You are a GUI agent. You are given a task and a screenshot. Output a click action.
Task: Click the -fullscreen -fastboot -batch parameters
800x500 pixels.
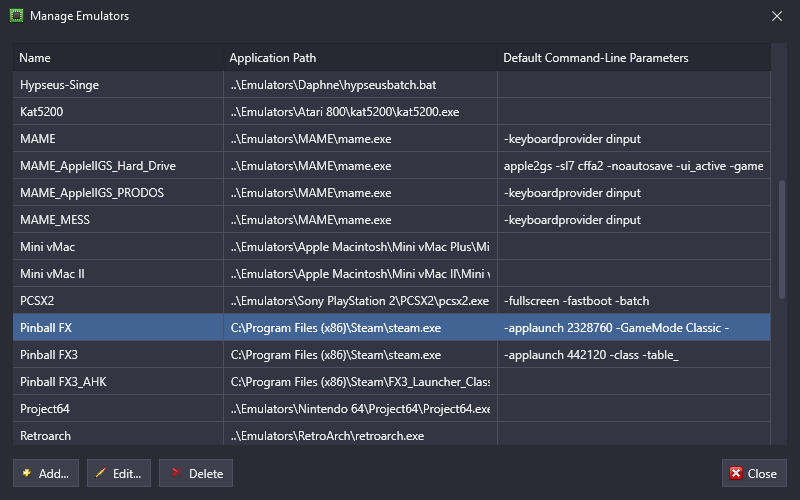point(577,301)
